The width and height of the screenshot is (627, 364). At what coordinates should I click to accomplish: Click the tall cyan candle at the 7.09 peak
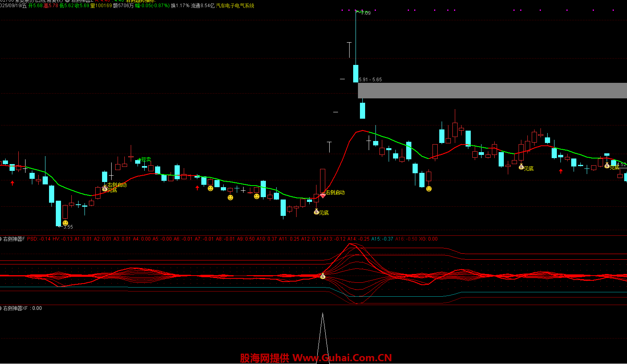click(x=356, y=73)
